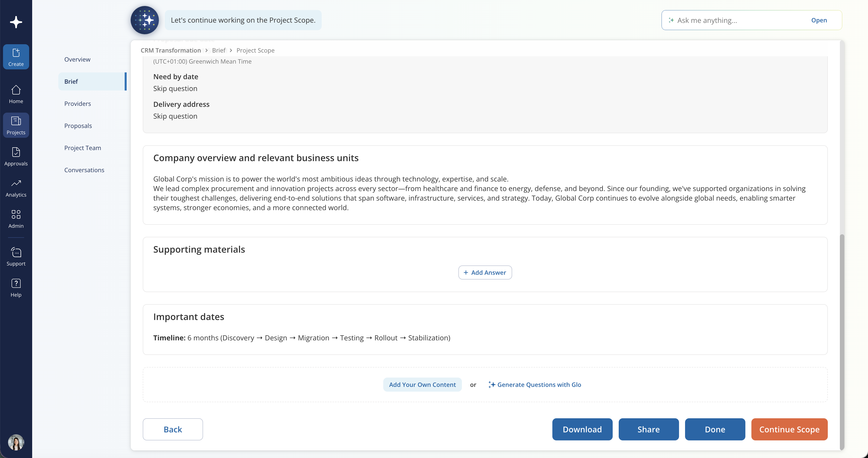Viewport: 868px width, 458px height.
Task: Open the Analytics chart icon
Action: coord(16,188)
